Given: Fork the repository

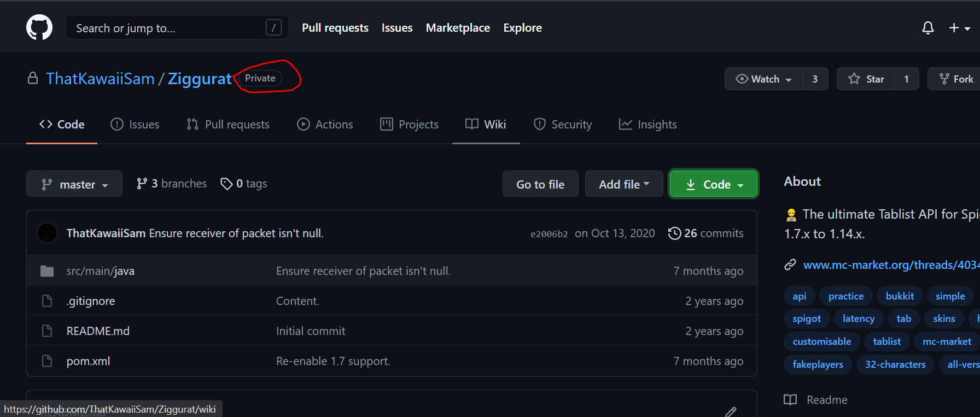Looking at the screenshot, I should tap(956, 79).
